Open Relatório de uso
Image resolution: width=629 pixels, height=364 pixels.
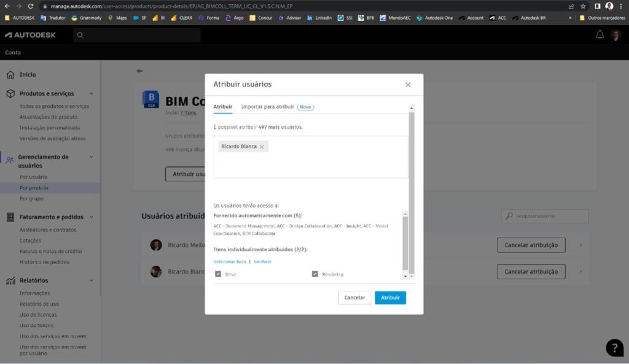coord(39,304)
